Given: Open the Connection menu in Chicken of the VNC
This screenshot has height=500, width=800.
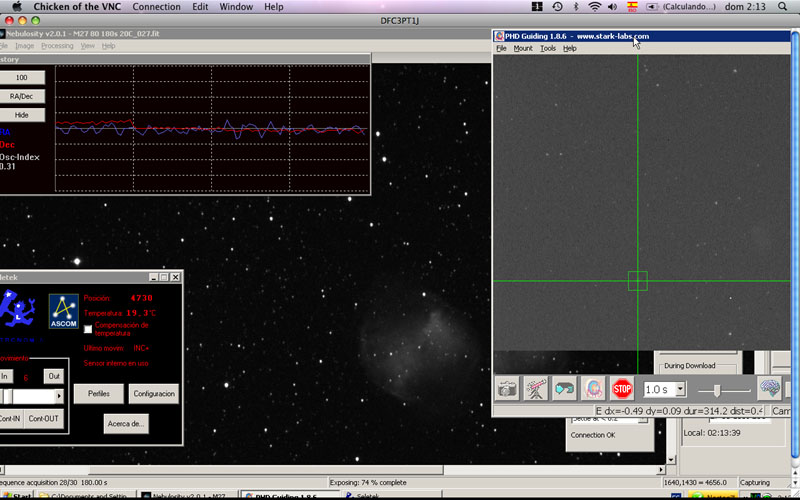Looking at the screenshot, I should 157,7.
